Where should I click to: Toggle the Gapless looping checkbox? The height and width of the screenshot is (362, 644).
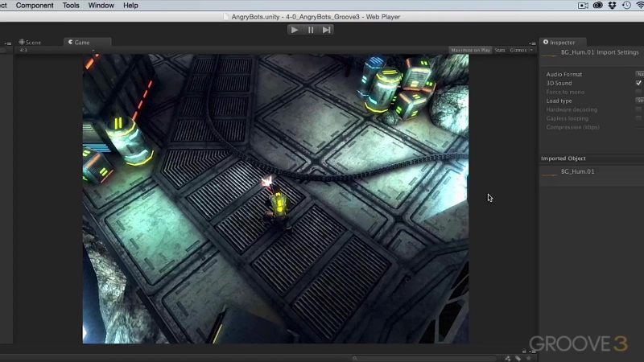tap(638, 118)
